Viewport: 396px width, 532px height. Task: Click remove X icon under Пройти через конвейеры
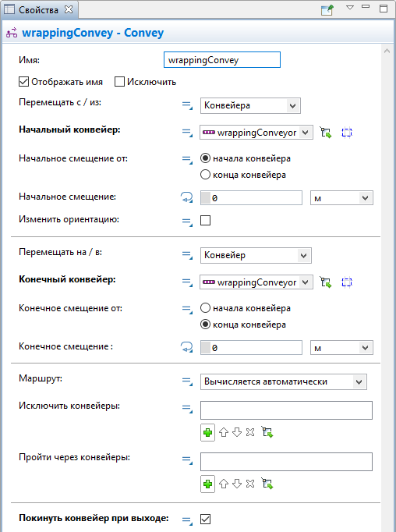pos(250,484)
